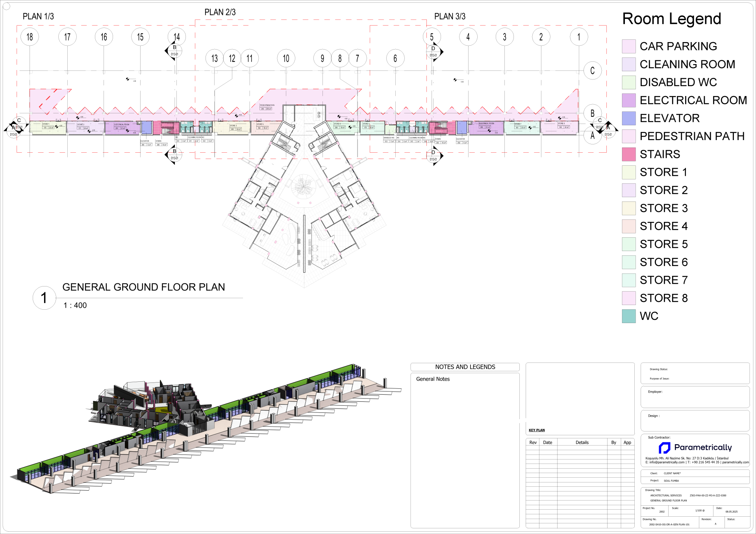Click the Sub Contractor: label
This screenshot has height=534, width=756.
[659, 437]
